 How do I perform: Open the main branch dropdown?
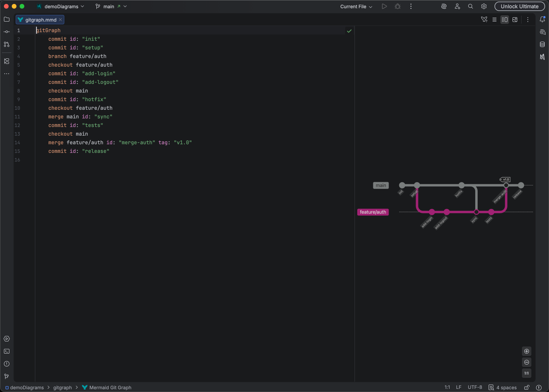coord(111,6)
